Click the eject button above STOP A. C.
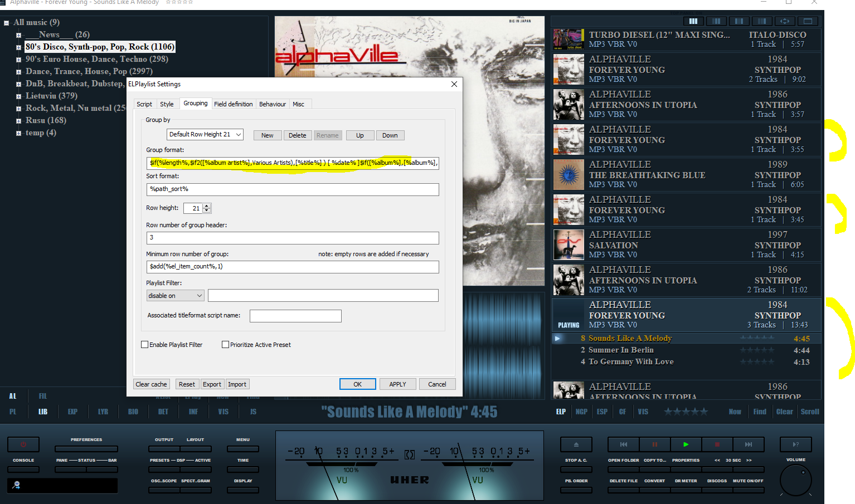Viewport: 855px width, 504px height. 576,444
